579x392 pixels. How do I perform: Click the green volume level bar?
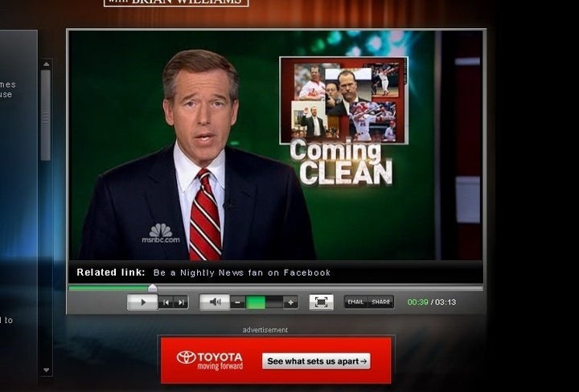click(256, 303)
